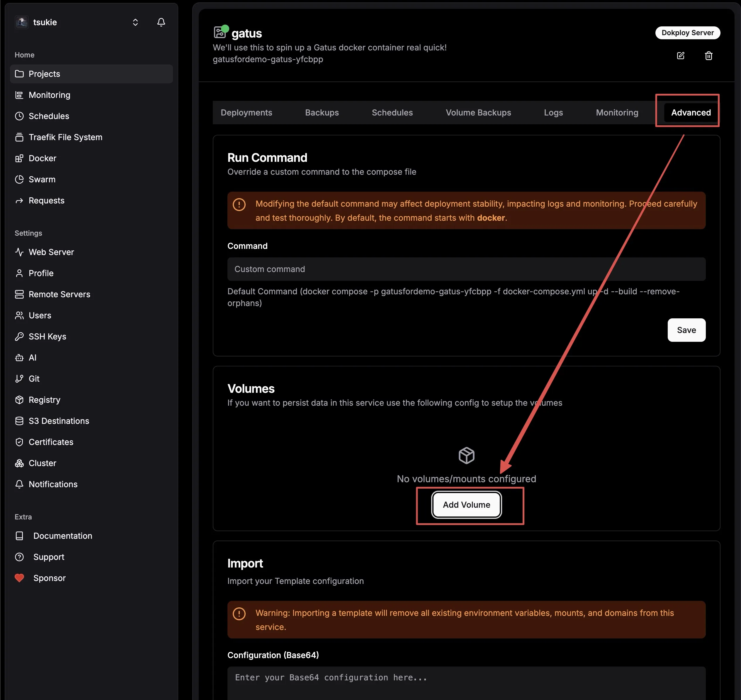
Task: Click the Base64 configuration text area
Action: click(x=466, y=683)
